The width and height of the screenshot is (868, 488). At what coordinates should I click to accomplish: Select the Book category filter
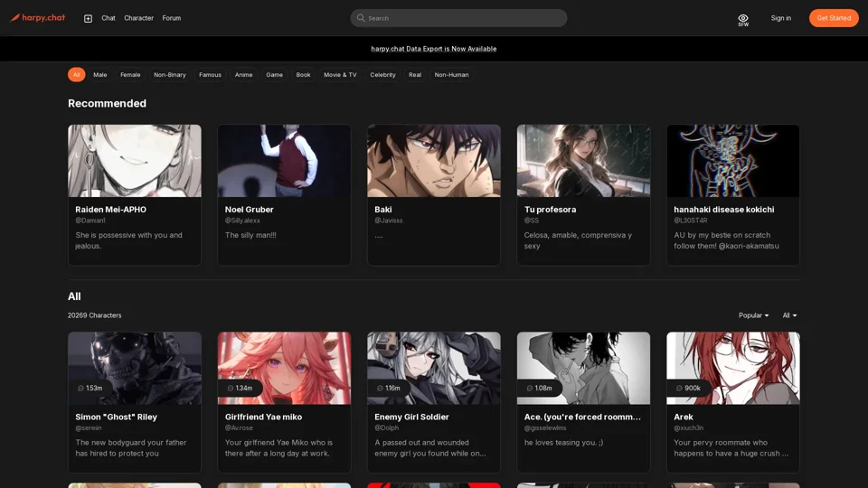pos(304,75)
